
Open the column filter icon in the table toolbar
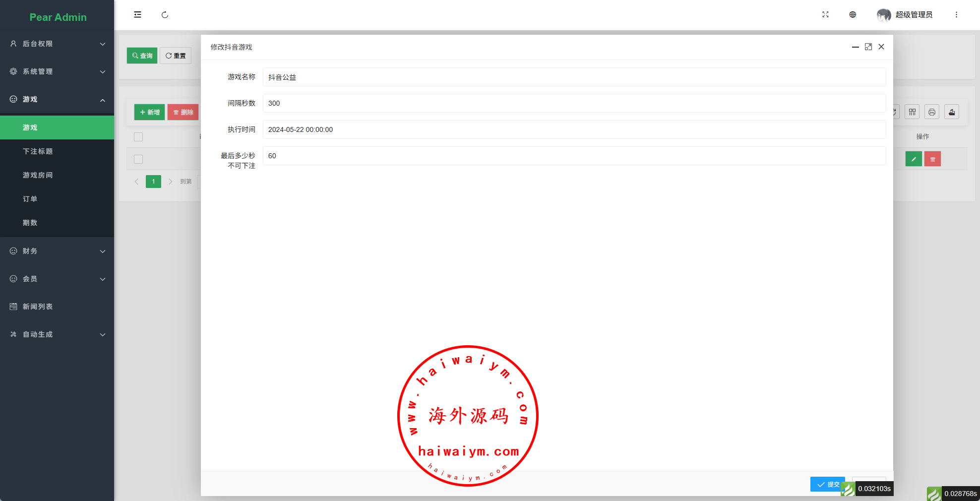pyautogui.click(x=912, y=112)
